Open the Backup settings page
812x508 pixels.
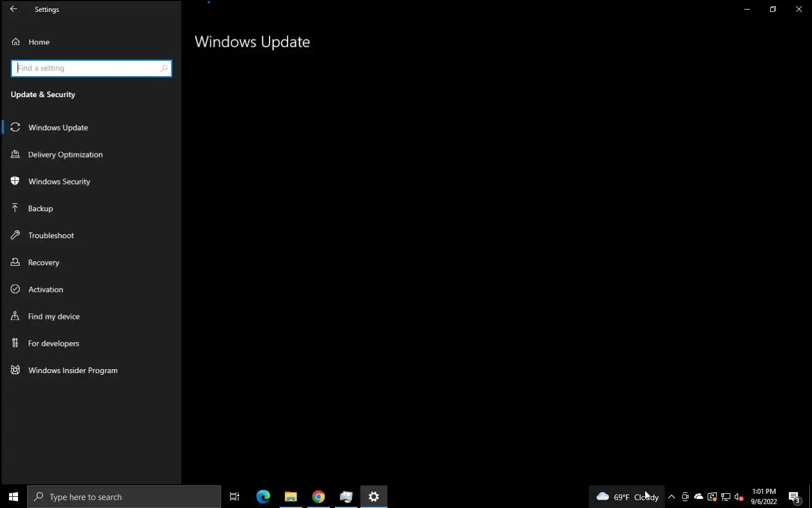pyautogui.click(x=91, y=208)
